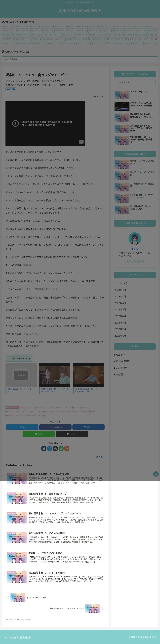
Task: Click the sidebar サイト内を検索 search field
Action: coord(135,83)
